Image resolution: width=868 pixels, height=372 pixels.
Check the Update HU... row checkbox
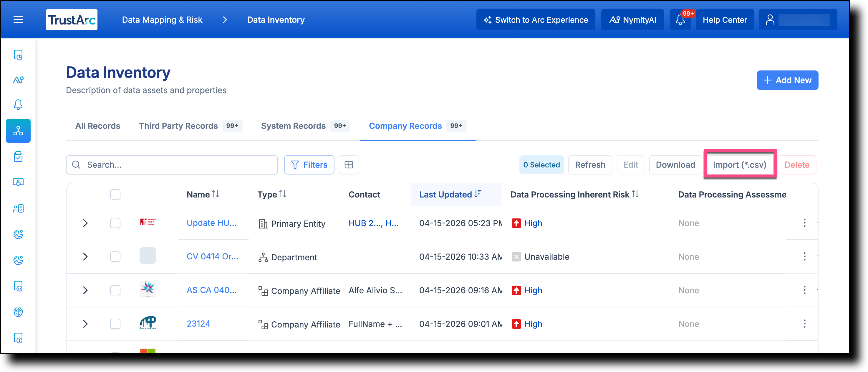[115, 223]
